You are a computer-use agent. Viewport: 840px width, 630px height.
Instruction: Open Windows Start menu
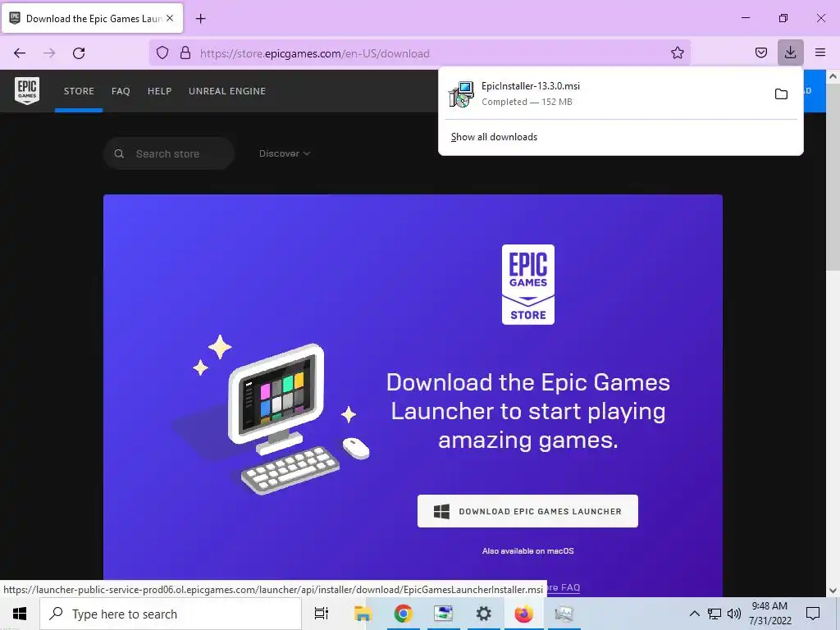pos(20,614)
